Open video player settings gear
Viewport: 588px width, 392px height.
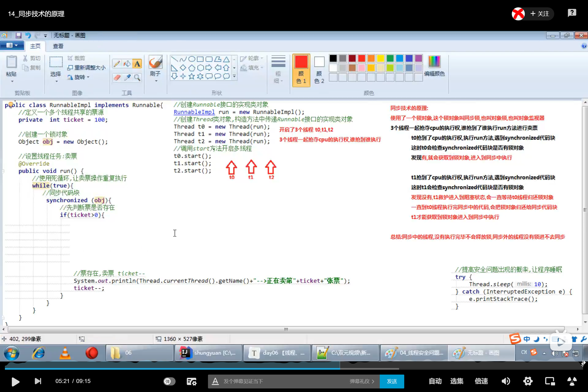coord(528,381)
